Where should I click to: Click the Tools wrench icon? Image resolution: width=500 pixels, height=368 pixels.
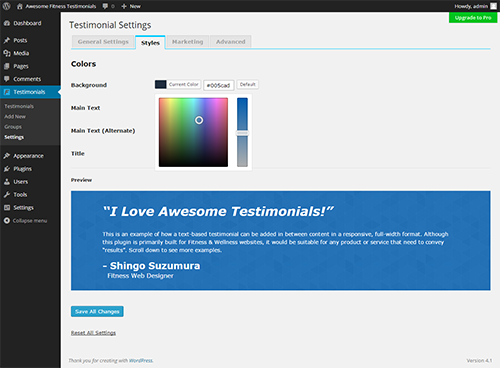click(x=7, y=195)
